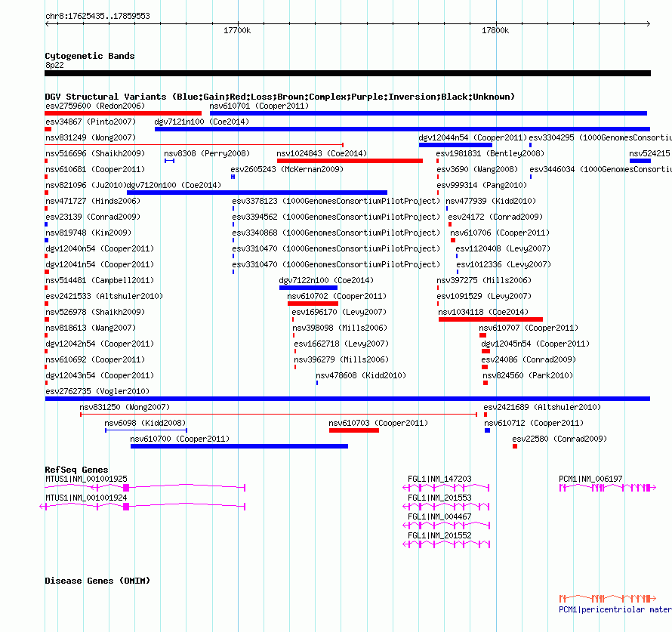
Task: Click the esv2759600 (Redon2006) red loss bar
Action: click(x=123, y=113)
